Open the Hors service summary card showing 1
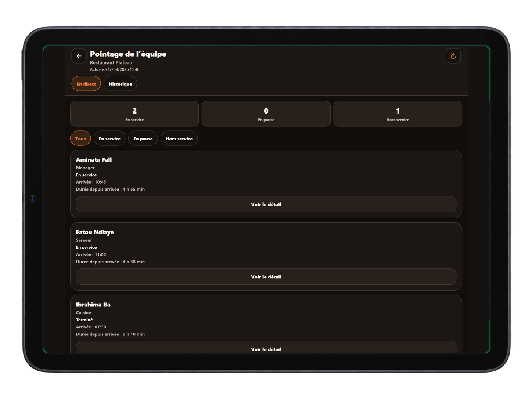Screen dimensions: 532x399 pyautogui.click(x=398, y=114)
